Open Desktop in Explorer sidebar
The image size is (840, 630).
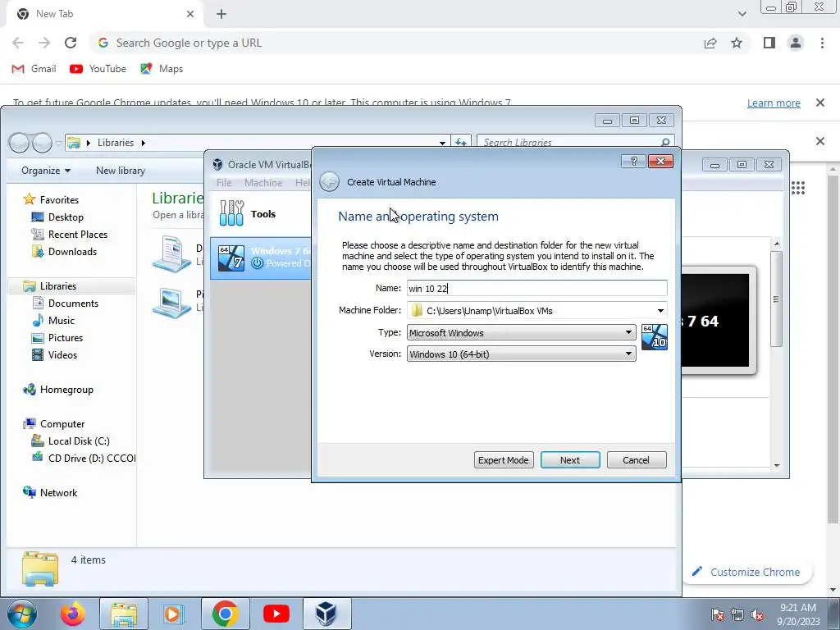click(x=66, y=217)
